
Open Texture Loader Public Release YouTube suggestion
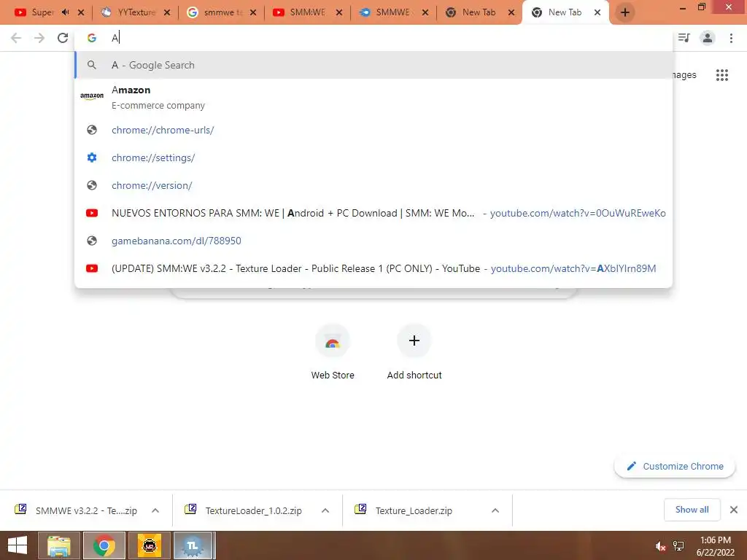[373, 268]
